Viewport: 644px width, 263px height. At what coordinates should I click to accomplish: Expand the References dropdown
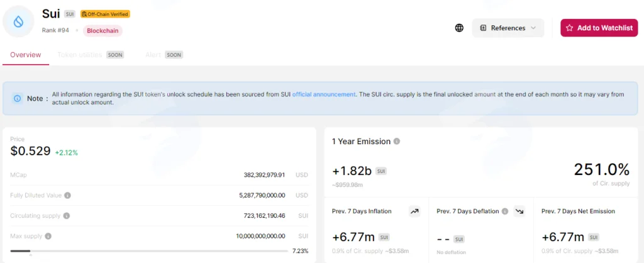(x=508, y=28)
